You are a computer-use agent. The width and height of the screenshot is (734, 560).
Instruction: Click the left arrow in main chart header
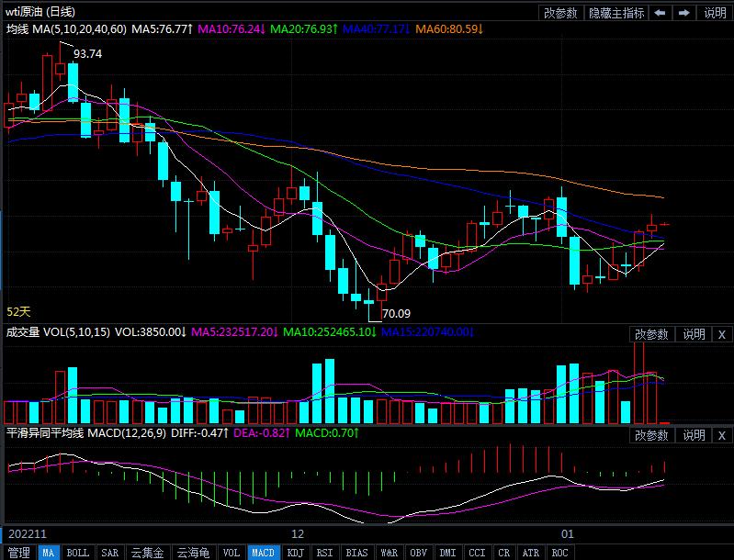[661, 12]
